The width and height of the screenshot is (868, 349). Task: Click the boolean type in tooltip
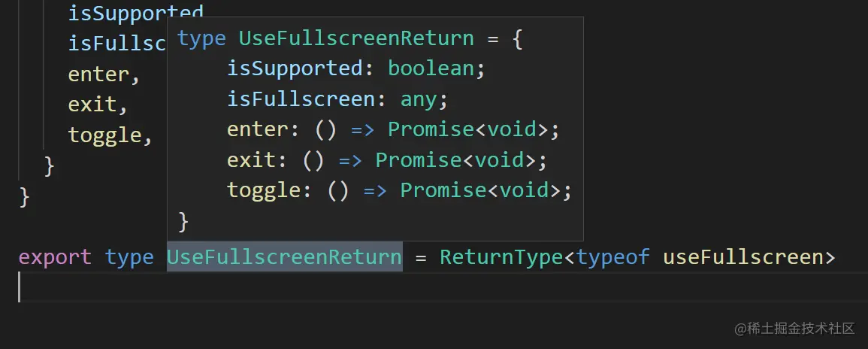431,68
